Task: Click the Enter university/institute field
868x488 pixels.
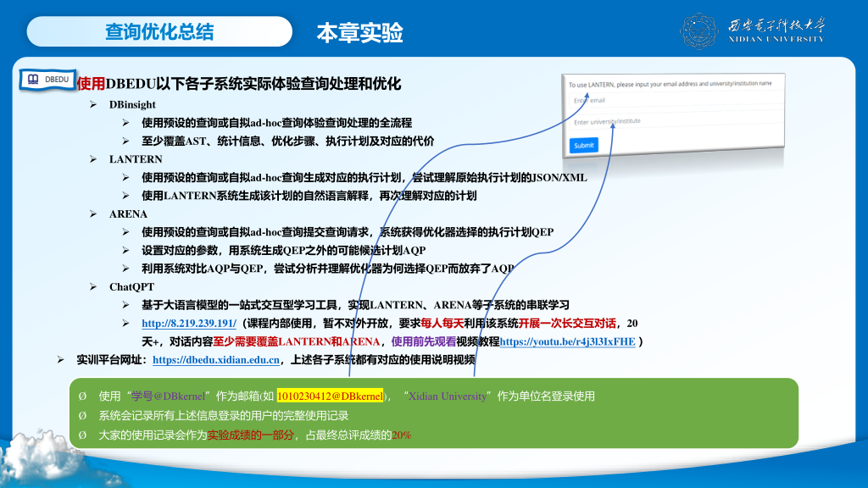Action: coord(676,120)
